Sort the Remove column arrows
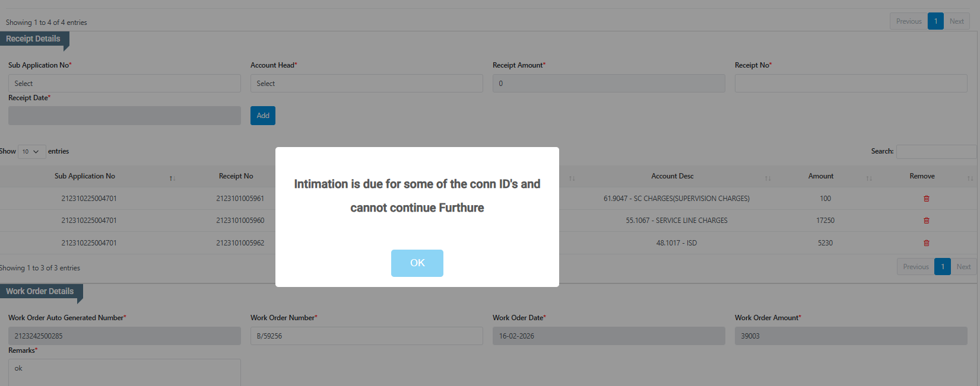The image size is (980, 386). tap(970, 178)
